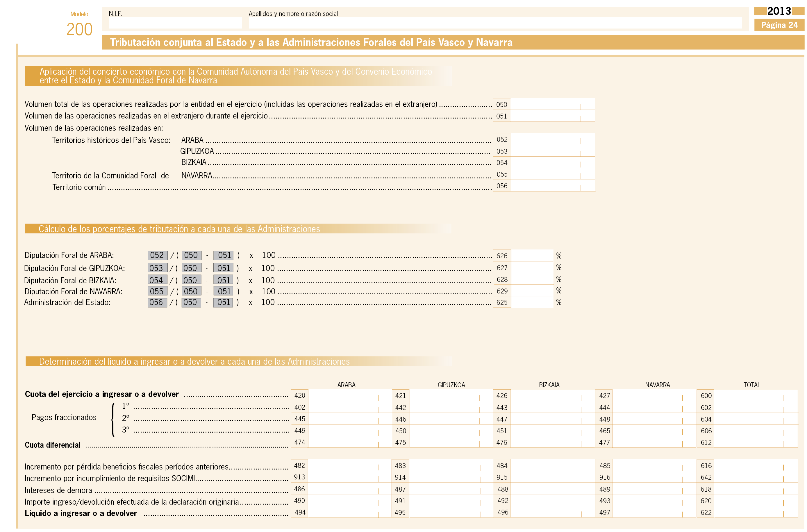Select field 494 líquido a ingresar ARABA
This screenshot has width=807, height=532.
(350, 512)
